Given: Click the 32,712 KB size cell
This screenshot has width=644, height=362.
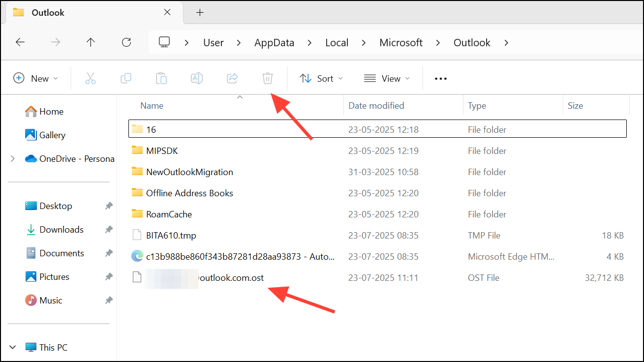Looking at the screenshot, I should tap(604, 278).
